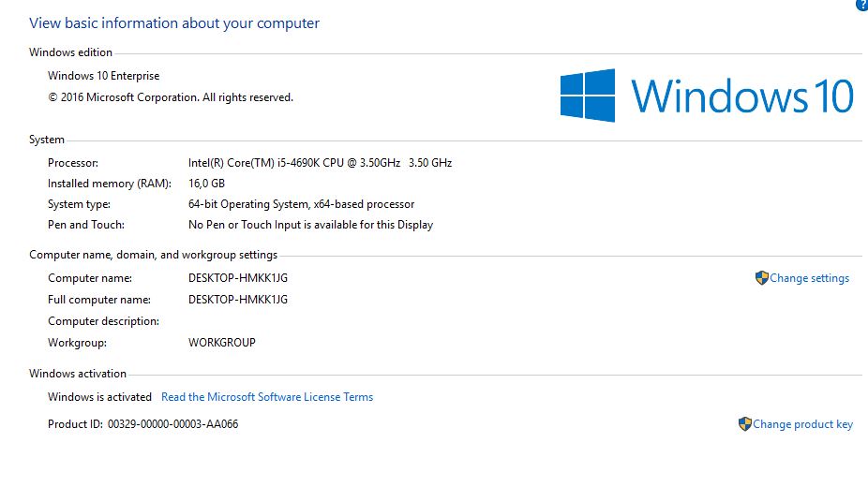This screenshot has width=868, height=487.
Task: Click the 'No Pen or Touch Input' text
Action: (310, 225)
